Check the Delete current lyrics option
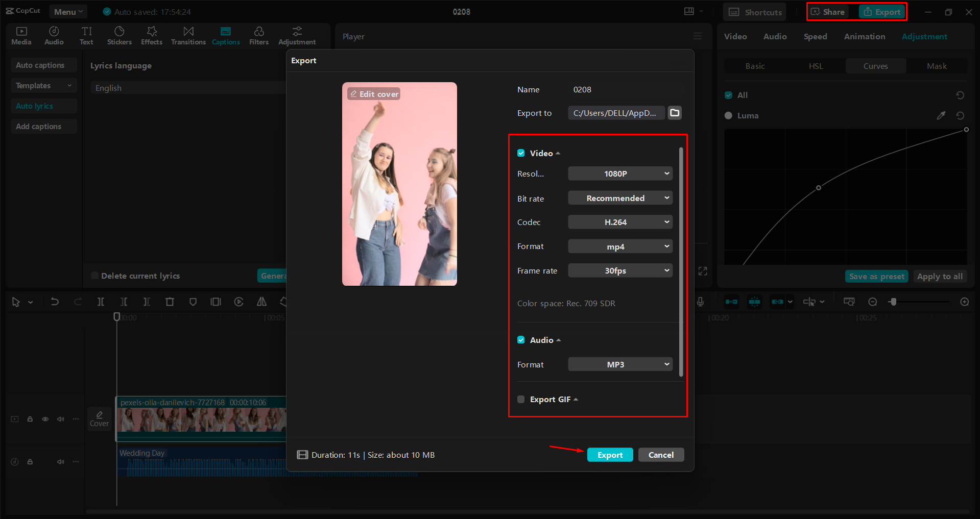The image size is (980, 519). coord(94,276)
